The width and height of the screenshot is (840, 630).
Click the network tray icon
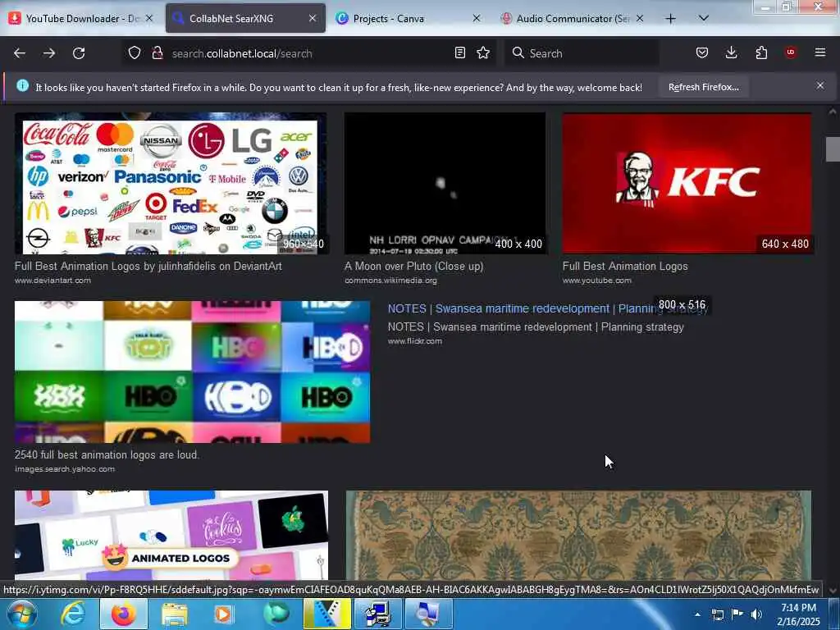tap(718, 614)
